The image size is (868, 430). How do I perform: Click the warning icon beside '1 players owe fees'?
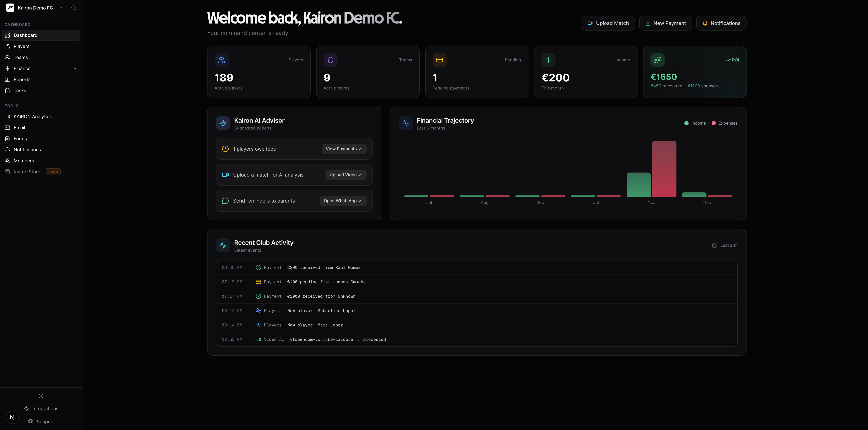[x=225, y=148]
